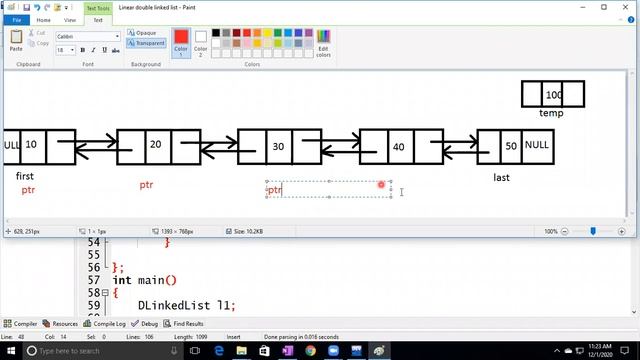Open the Compile Log tab

click(104, 324)
